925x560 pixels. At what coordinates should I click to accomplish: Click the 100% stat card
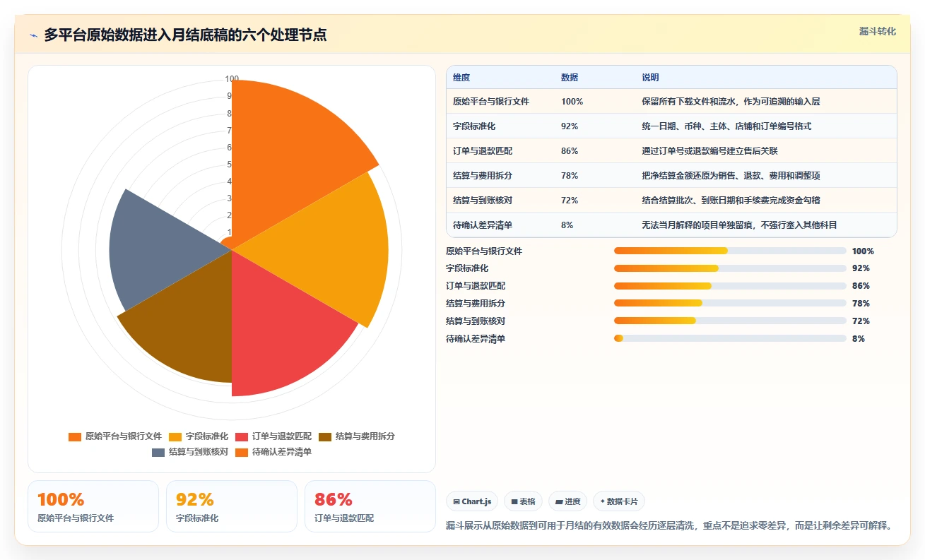(x=93, y=506)
